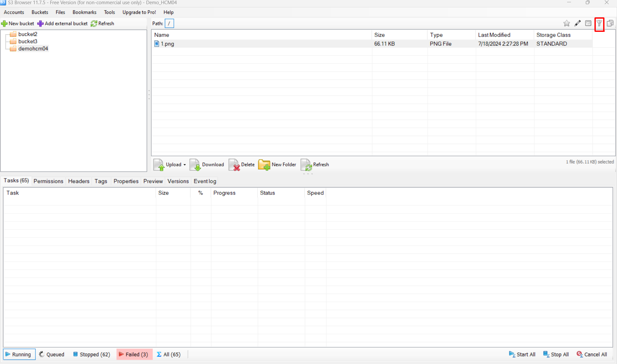Toggle the Stopped tasks filter

click(92, 354)
